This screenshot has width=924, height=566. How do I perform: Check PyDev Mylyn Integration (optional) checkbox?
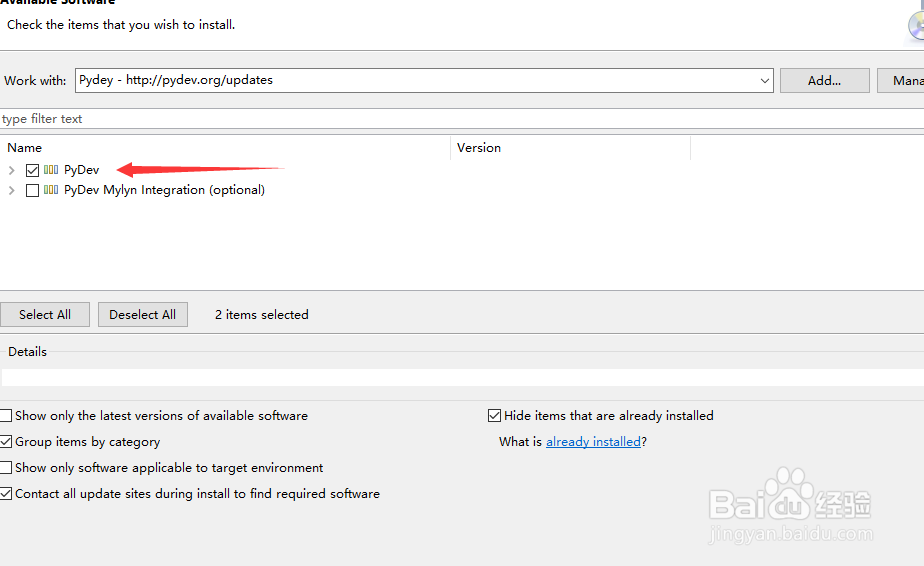pyautogui.click(x=33, y=190)
